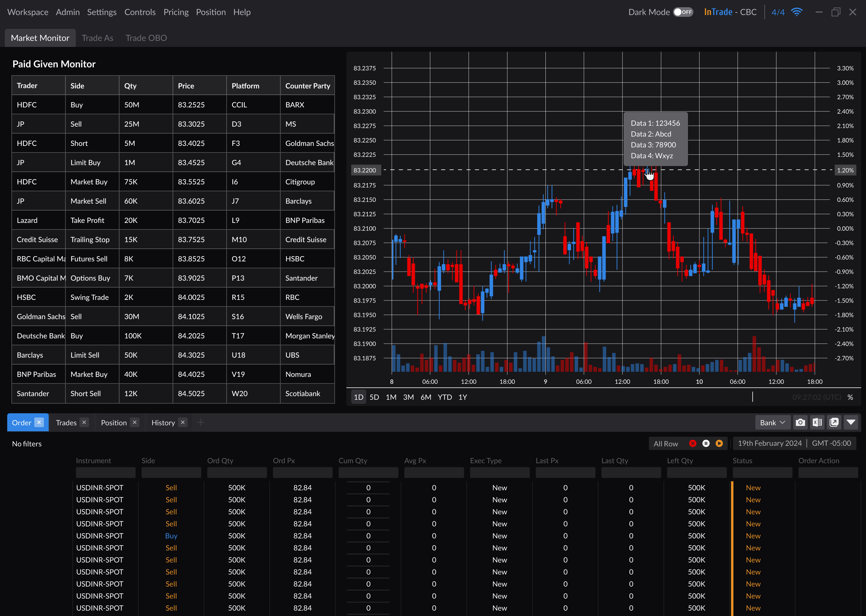The height and width of the screenshot is (616, 866).
Task: Close the Trades tab
Action: click(84, 422)
